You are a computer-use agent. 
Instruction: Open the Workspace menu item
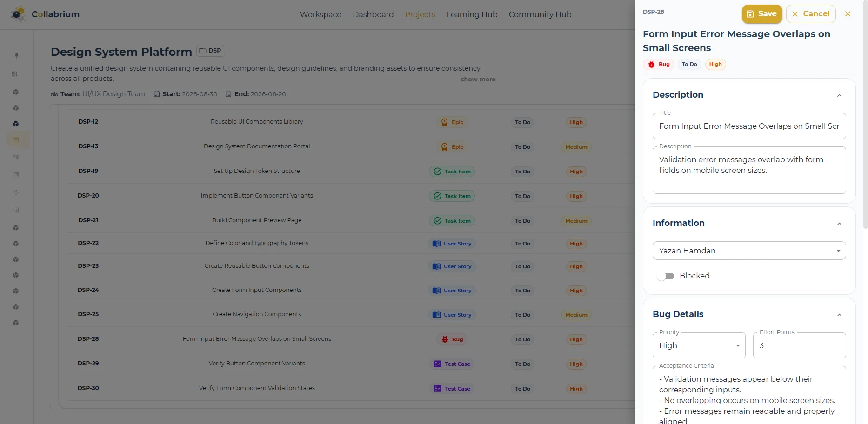click(x=320, y=14)
